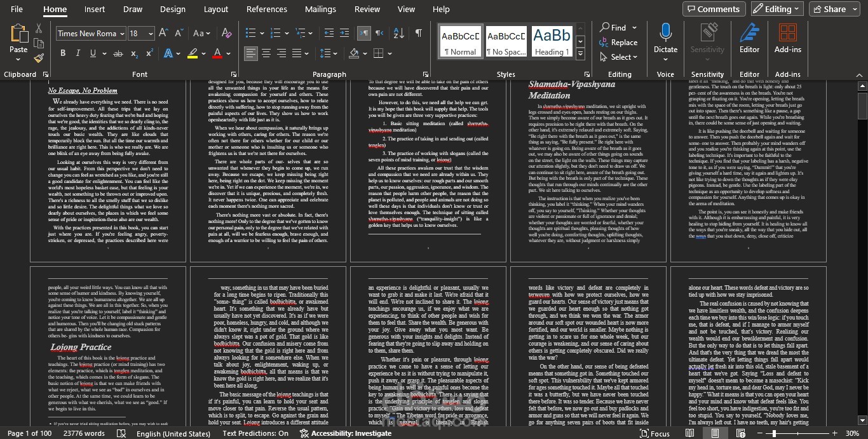Switch to the References tab

267,9
